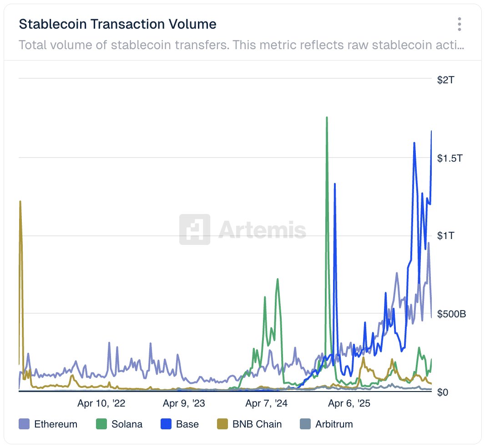The width and height of the screenshot is (485, 448).
Task: Toggle the Arbitrum series label
Action: click(x=334, y=424)
